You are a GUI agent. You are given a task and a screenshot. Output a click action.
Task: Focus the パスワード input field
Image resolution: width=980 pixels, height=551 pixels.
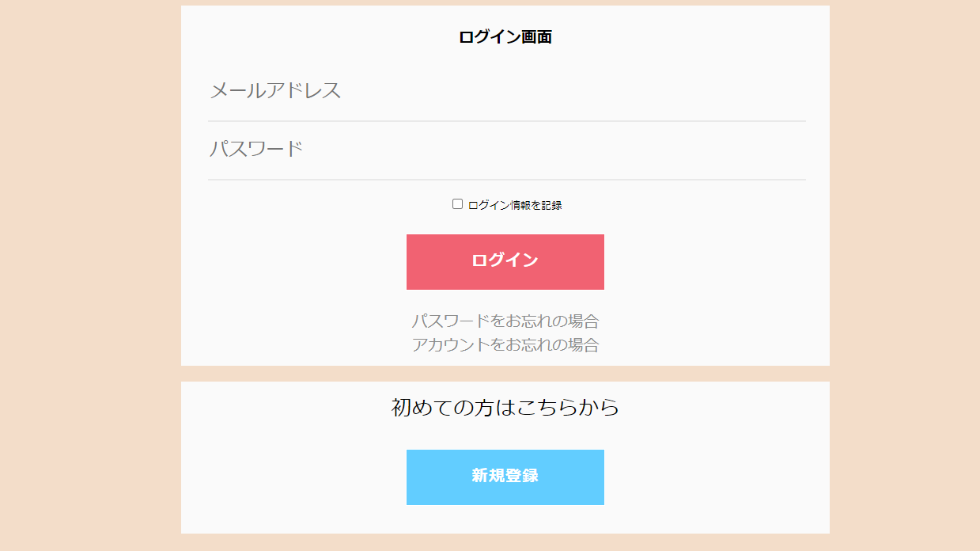click(506, 150)
